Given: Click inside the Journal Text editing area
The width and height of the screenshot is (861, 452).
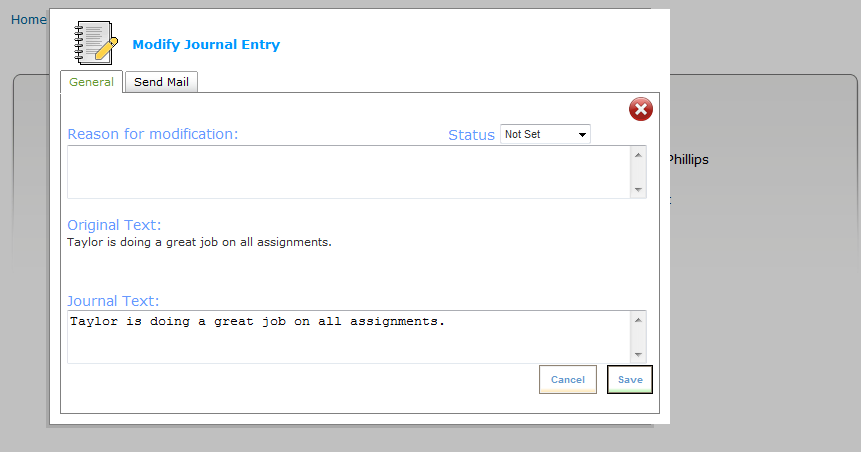Looking at the screenshot, I should [349, 337].
